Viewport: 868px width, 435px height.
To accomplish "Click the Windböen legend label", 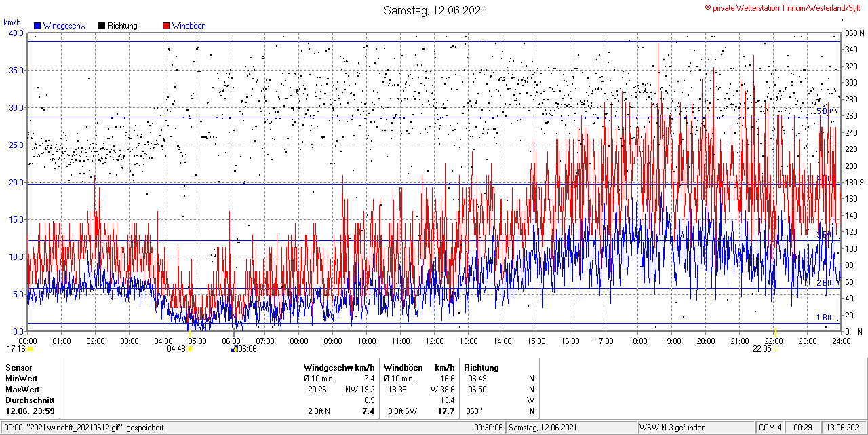I will [x=189, y=26].
